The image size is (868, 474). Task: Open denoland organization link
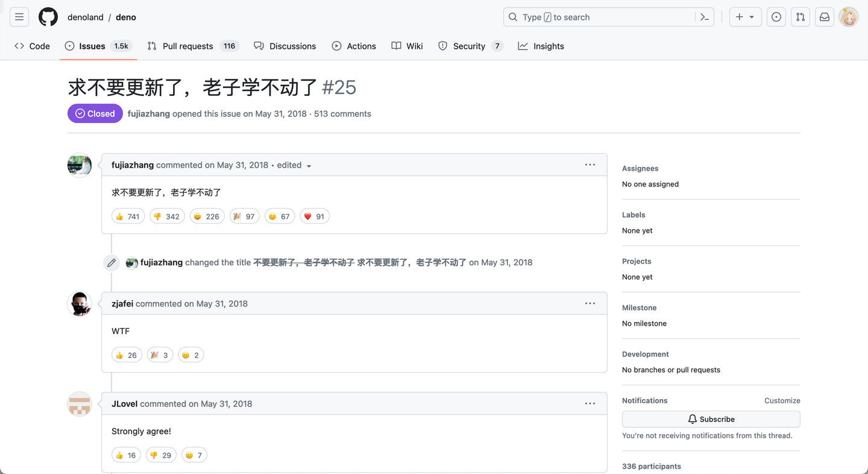(86, 17)
